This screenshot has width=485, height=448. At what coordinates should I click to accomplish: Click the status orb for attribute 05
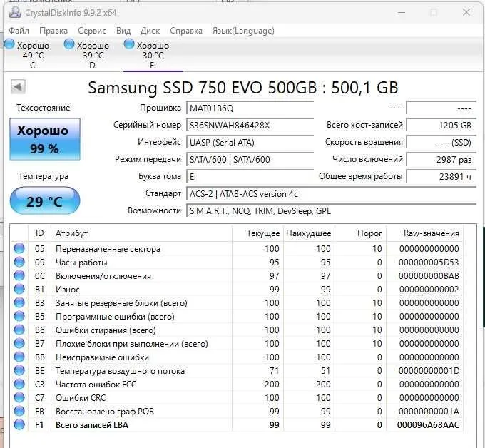[19, 248]
